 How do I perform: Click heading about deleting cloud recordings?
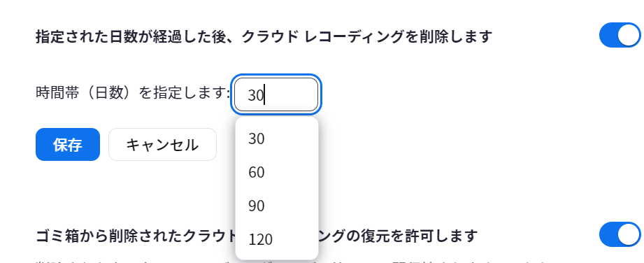[x=264, y=37]
